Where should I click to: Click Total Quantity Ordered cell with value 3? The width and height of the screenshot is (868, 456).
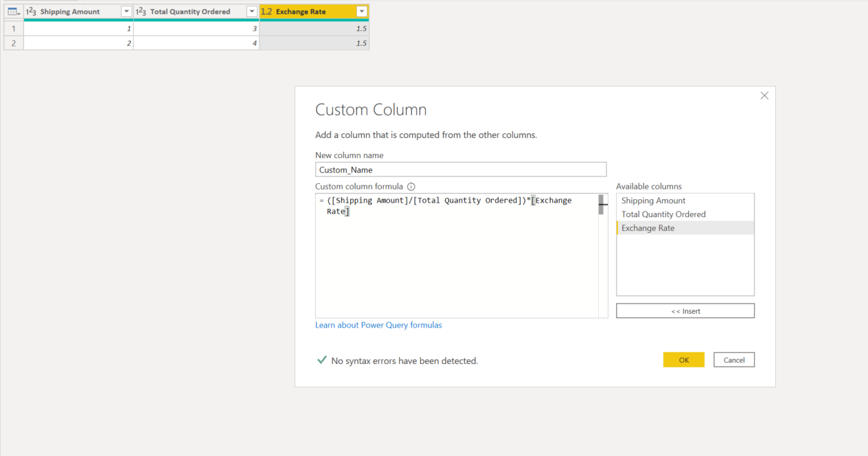(x=196, y=29)
